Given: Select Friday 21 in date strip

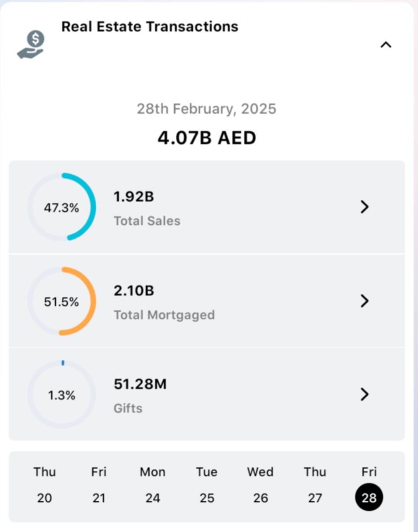Looking at the screenshot, I should (99, 485).
